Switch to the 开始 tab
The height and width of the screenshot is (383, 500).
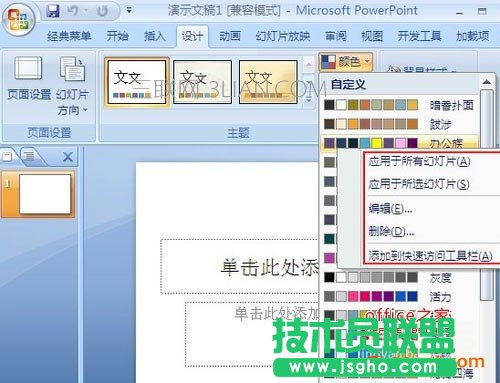click(117, 36)
